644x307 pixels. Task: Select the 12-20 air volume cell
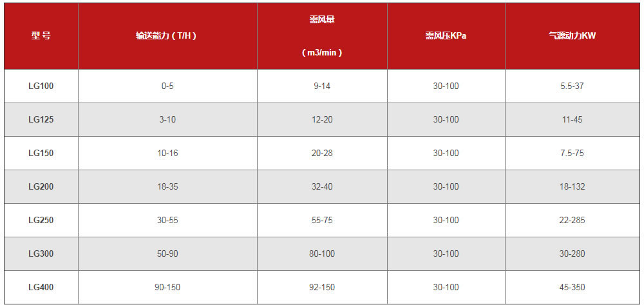pyautogui.click(x=322, y=119)
